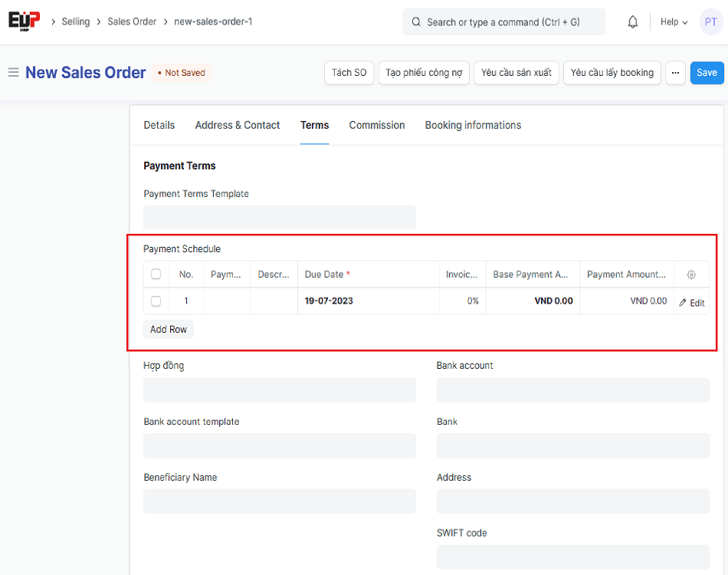Select all rows checkbox in Payment Schedule header

tap(156, 274)
